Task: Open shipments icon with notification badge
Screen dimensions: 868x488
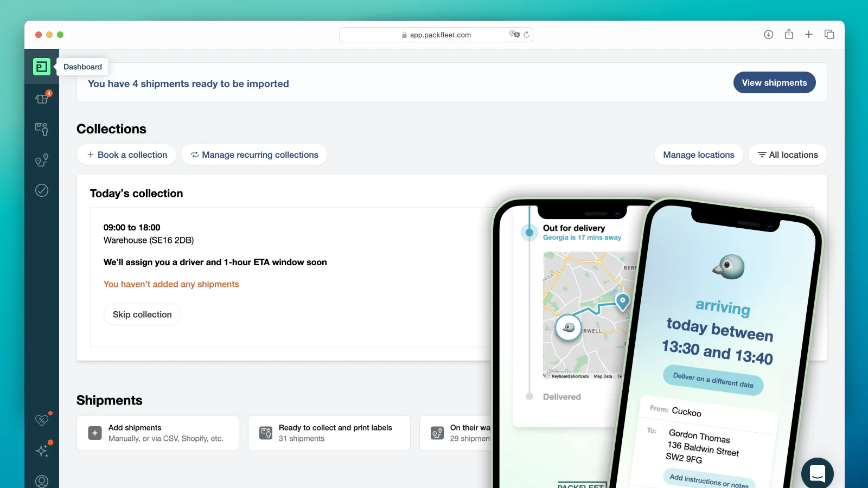Action: [x=42, y=99]
